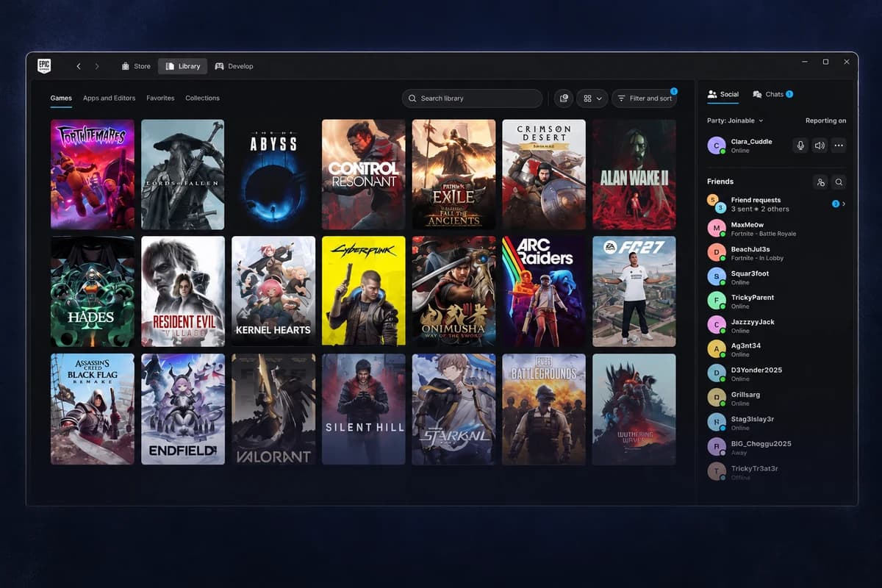882x588 pixels.
Task: Open the Wuthering Waves game tile
Action: (x=634, y=409)
